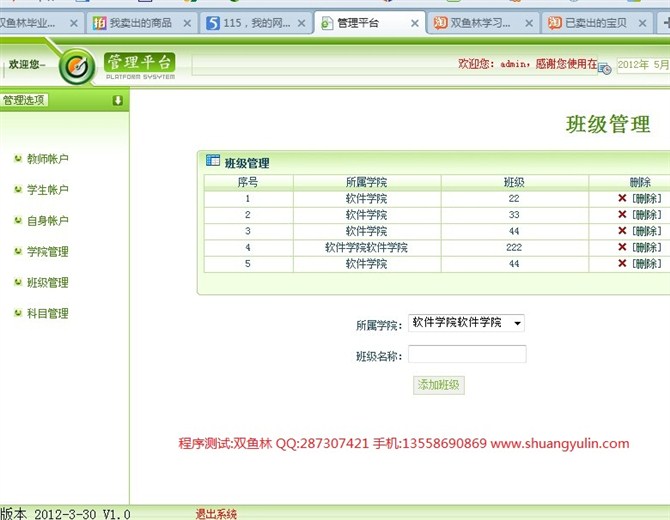Click [删除] link for class 33
The height and width of the screenshot is (520, 670).
[x=646, y=214]
